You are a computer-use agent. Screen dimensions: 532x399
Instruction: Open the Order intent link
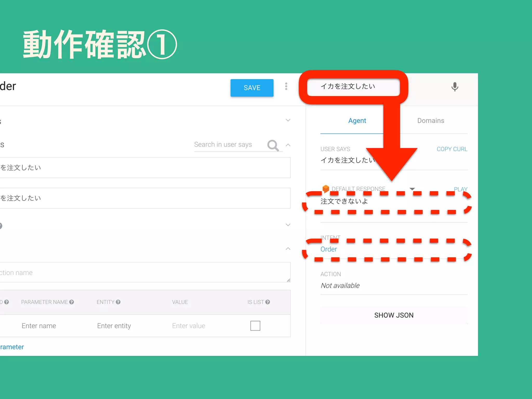tap(329, 249)
